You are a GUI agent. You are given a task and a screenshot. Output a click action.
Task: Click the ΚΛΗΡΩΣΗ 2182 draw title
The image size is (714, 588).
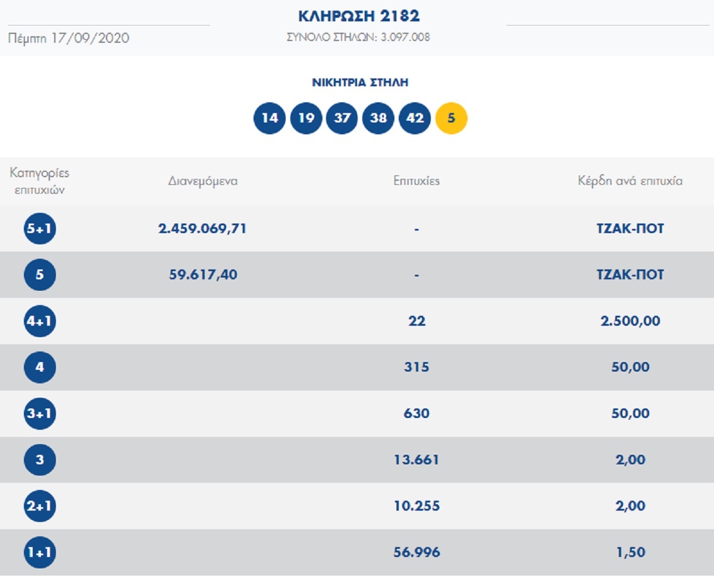(359, 16)
